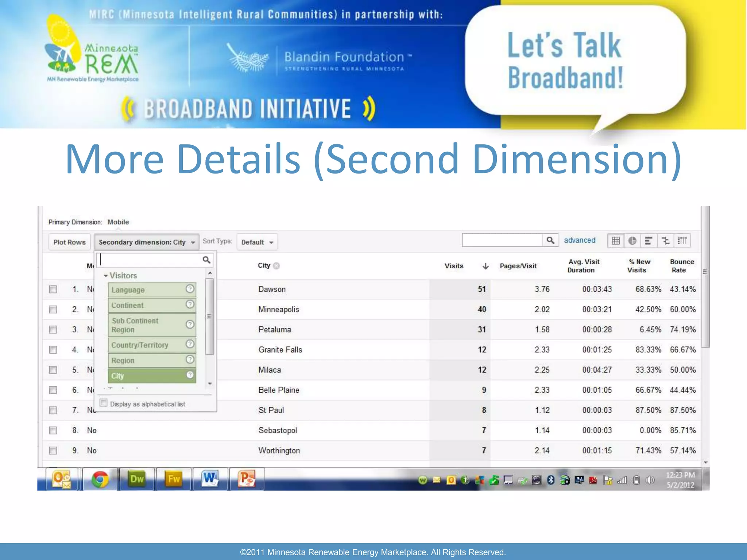Image resolution: width=747 pixels, height=560 pixels.
Task: Tick the checkbox for row 4 Granite Falls
Action: pos(53,350)
